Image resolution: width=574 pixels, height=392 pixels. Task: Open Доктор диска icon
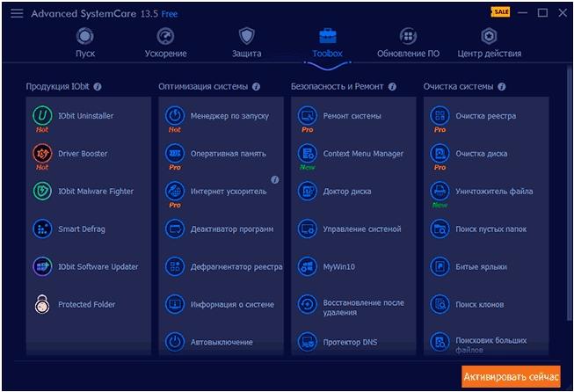[308, 191]
